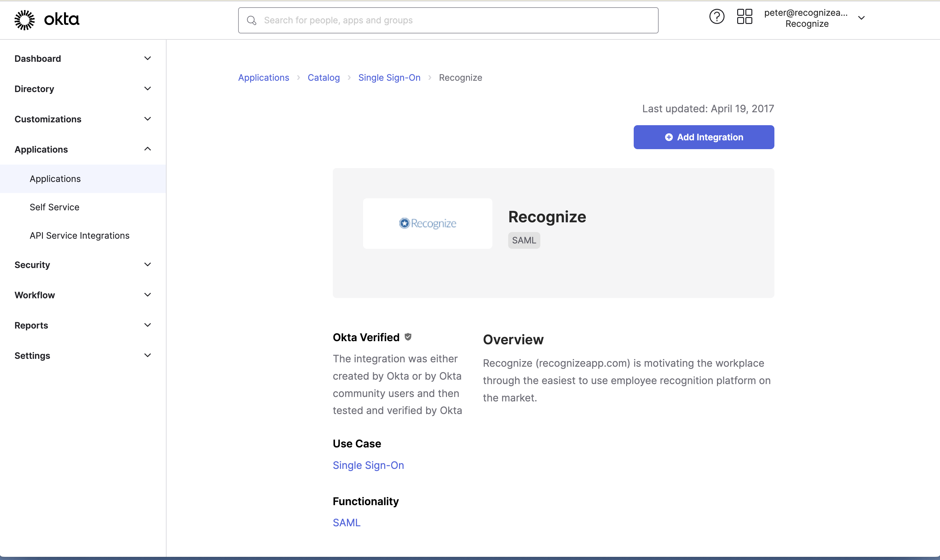Open the help question mark icon

[717, 17]
